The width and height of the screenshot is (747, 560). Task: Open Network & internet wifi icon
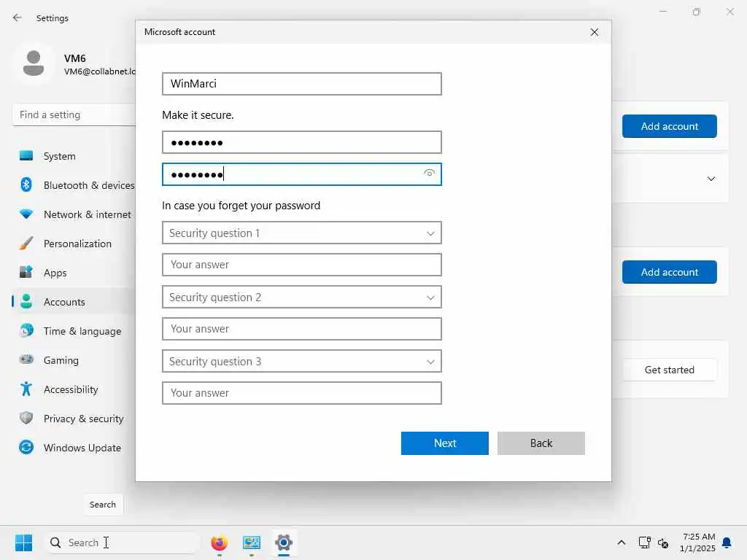26,214
